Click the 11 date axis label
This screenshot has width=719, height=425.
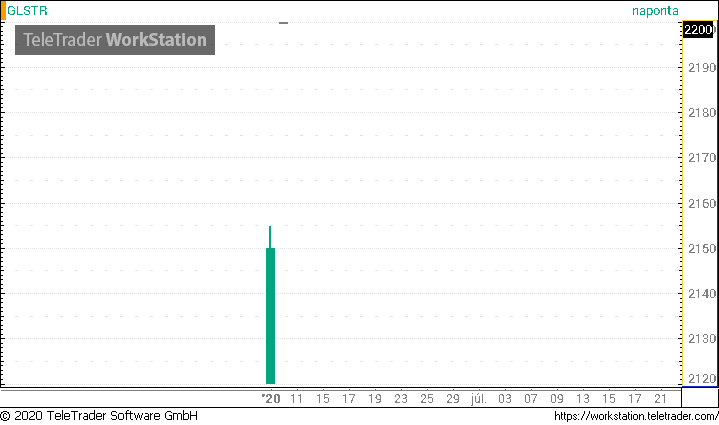pyautogui.click(x=296, y=398)
